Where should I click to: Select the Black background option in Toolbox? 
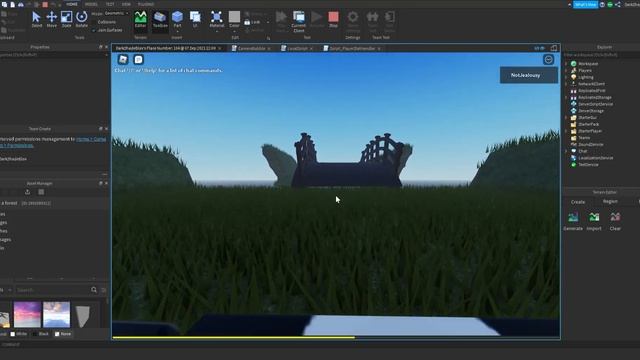40,334
